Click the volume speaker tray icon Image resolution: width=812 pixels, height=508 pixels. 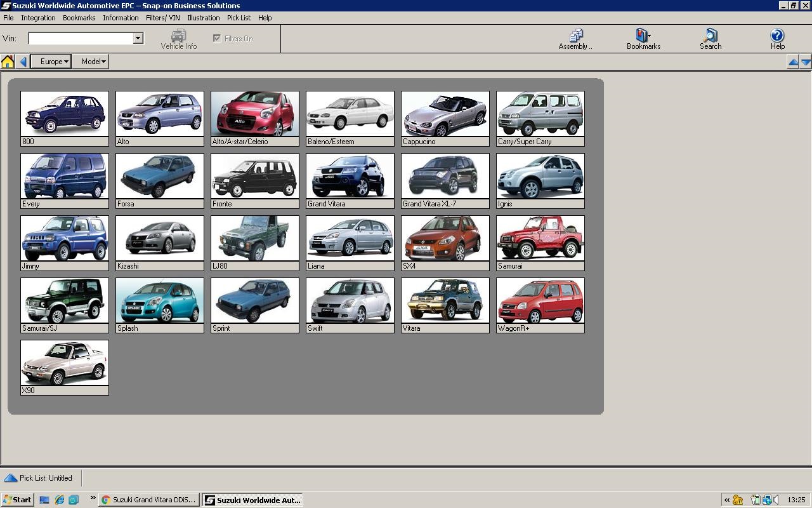point(776,500)
